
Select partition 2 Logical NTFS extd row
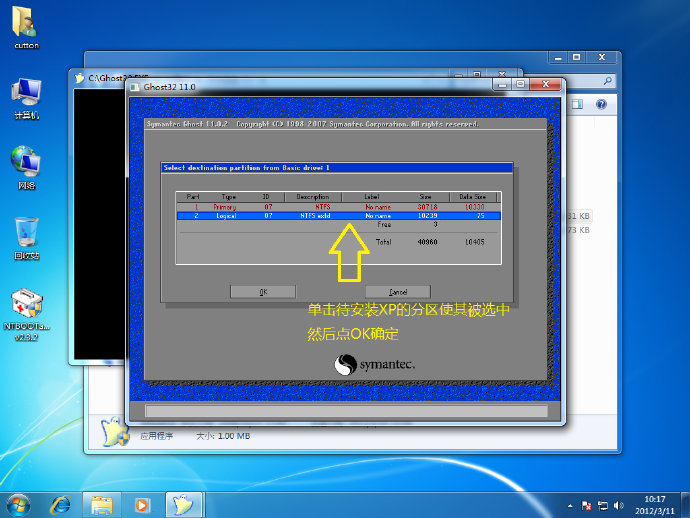click(338, 216)
